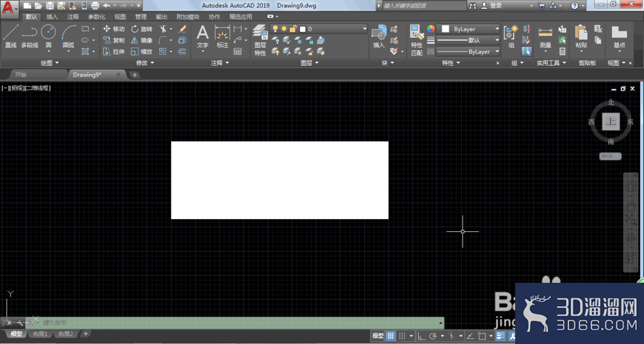Image resolution: width=644 pixels, height=344 pixels.
Task: Open the WCS coordinate system dropdown
Action: click(611, 156)
